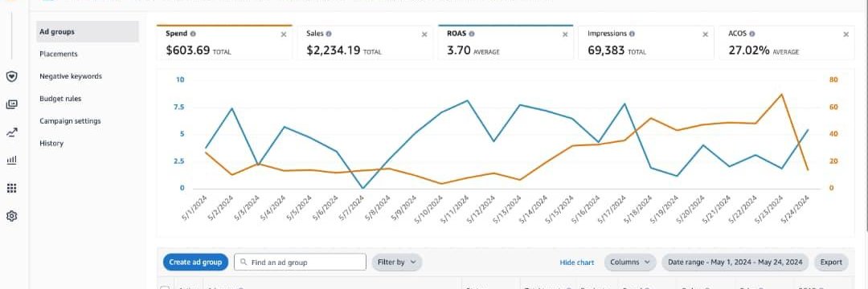Expand the Columns dropdown

tap(631, 262)
